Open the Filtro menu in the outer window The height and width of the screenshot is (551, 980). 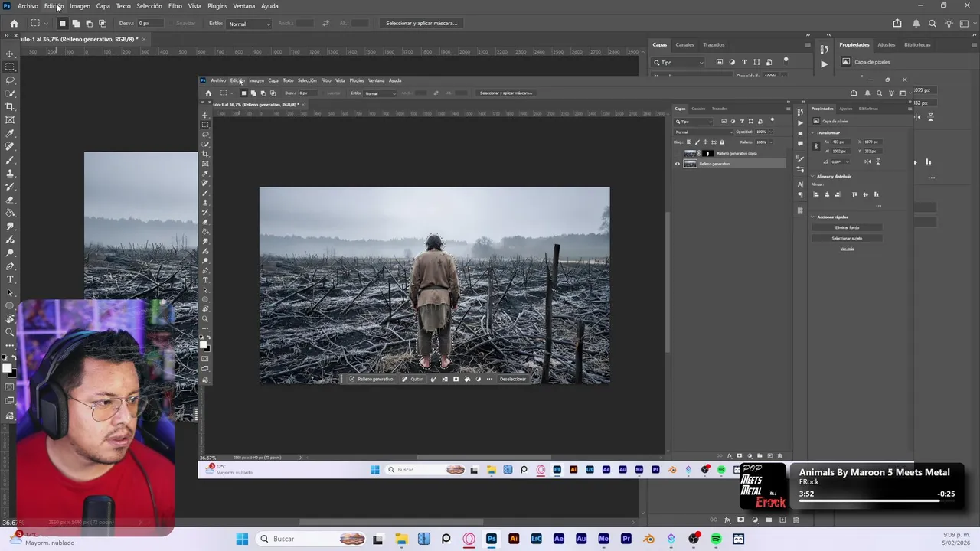click(175, 6)
